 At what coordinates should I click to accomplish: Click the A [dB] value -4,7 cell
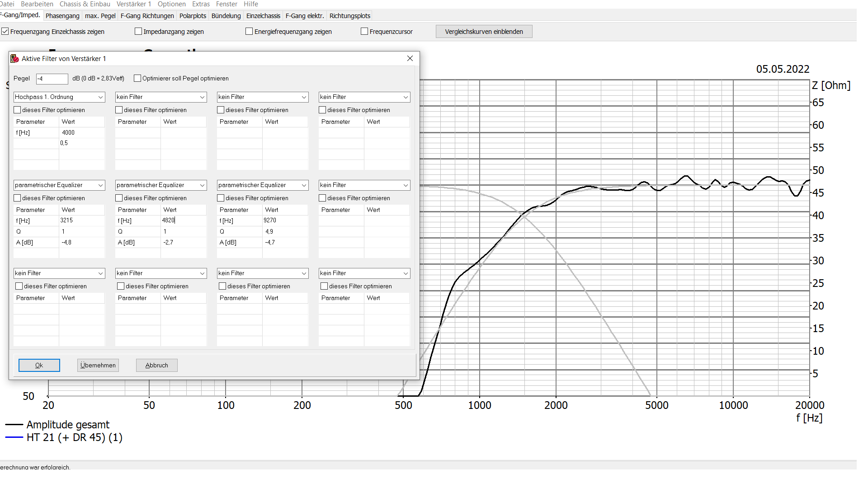285,243
